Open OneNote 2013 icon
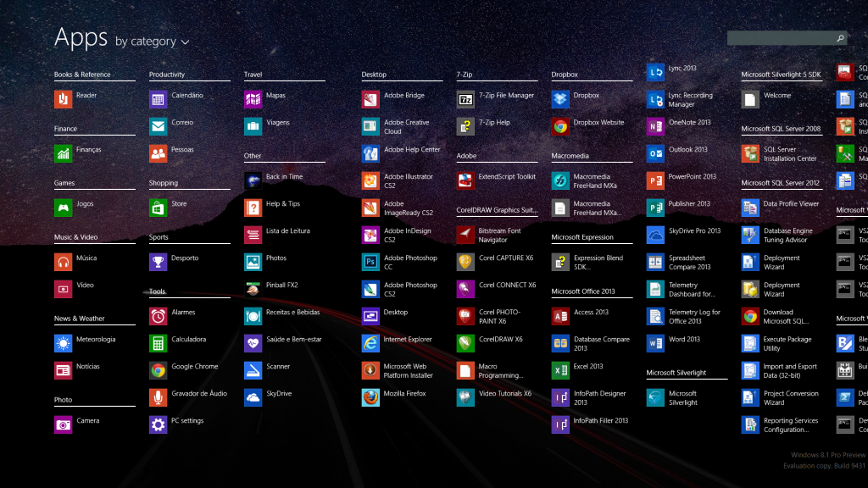Image resolution: width=868 pixels, height=488 pixels. (x=654, y=126)
